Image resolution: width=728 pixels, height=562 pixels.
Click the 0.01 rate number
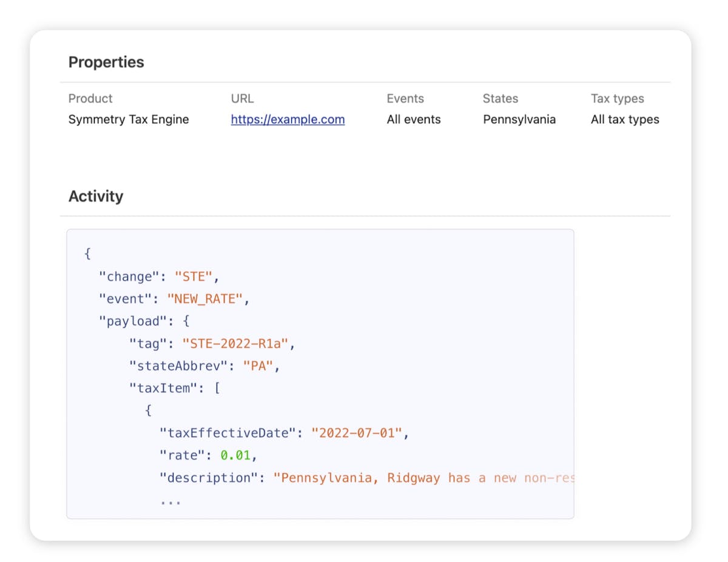[235, 456]
